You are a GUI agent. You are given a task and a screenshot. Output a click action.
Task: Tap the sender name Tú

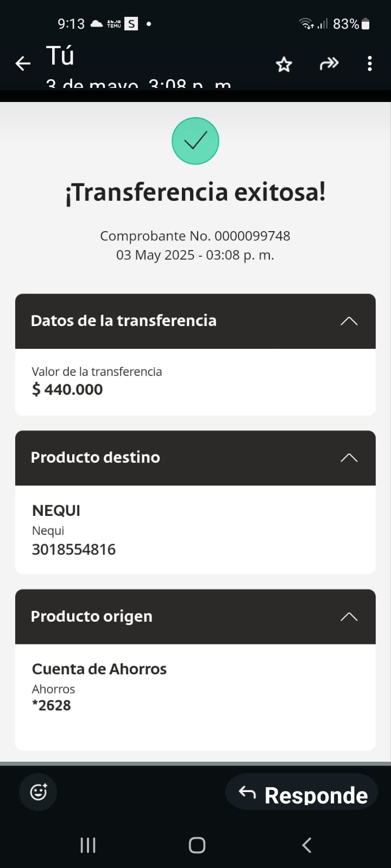point(60,56)
